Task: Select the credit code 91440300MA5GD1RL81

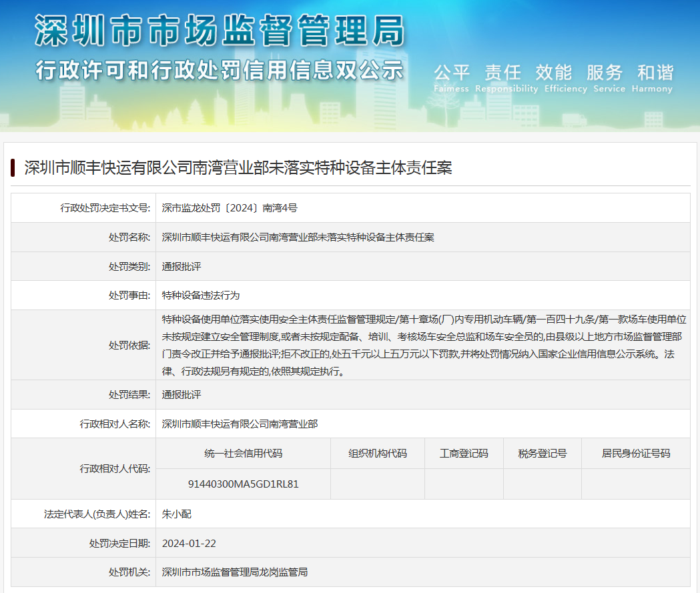Action: pos(244,484)
